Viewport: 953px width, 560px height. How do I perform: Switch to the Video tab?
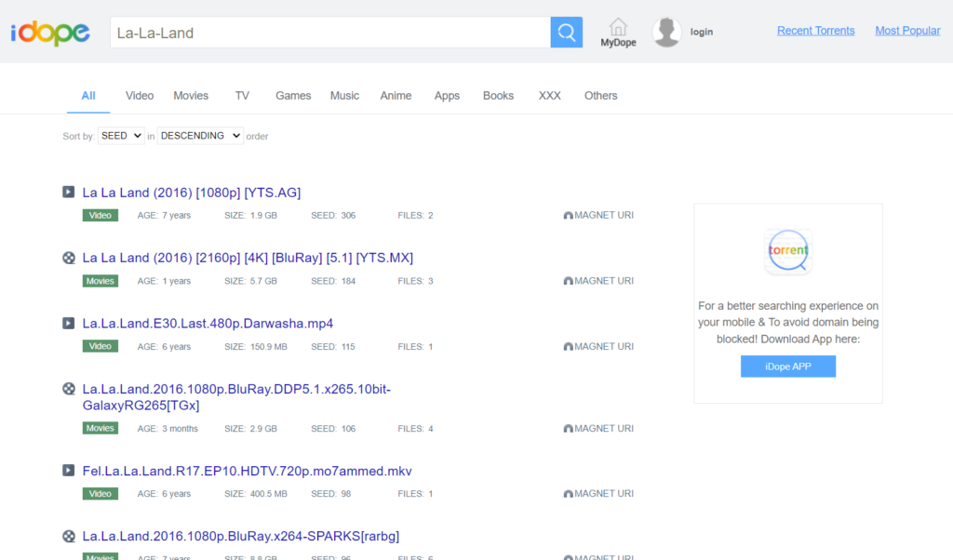pyautogui.click(x=140, y=96)
